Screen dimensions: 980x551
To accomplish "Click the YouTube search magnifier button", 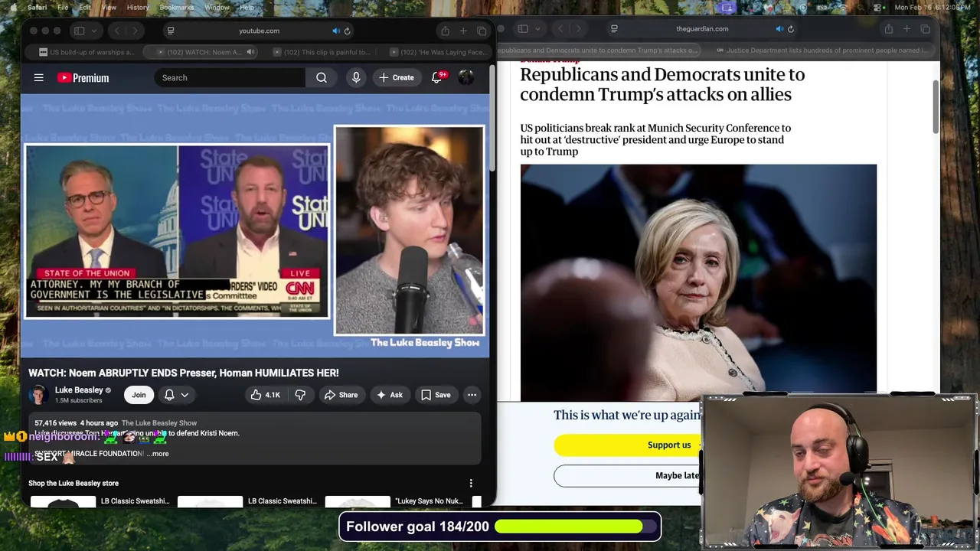I will pyautogui.click(x=322, y=77).
